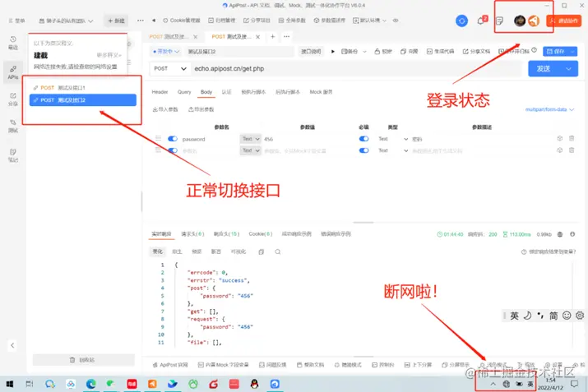Click the recycle bin button in sidebar

[x=83, y=360]
